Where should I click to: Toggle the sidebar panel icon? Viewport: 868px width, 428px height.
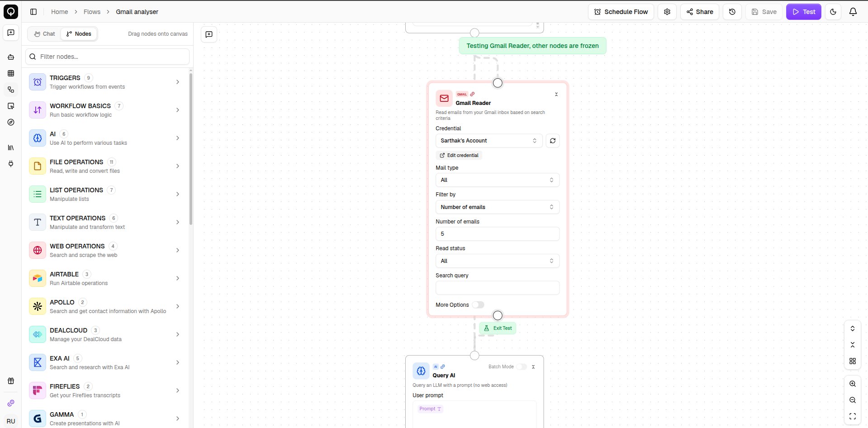point(33,12)
